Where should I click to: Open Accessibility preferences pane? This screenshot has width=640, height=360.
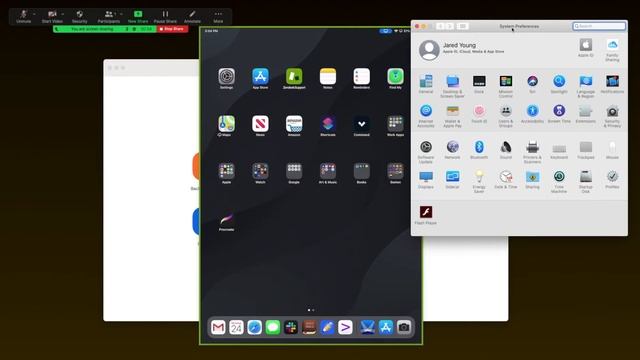[532, 114]
